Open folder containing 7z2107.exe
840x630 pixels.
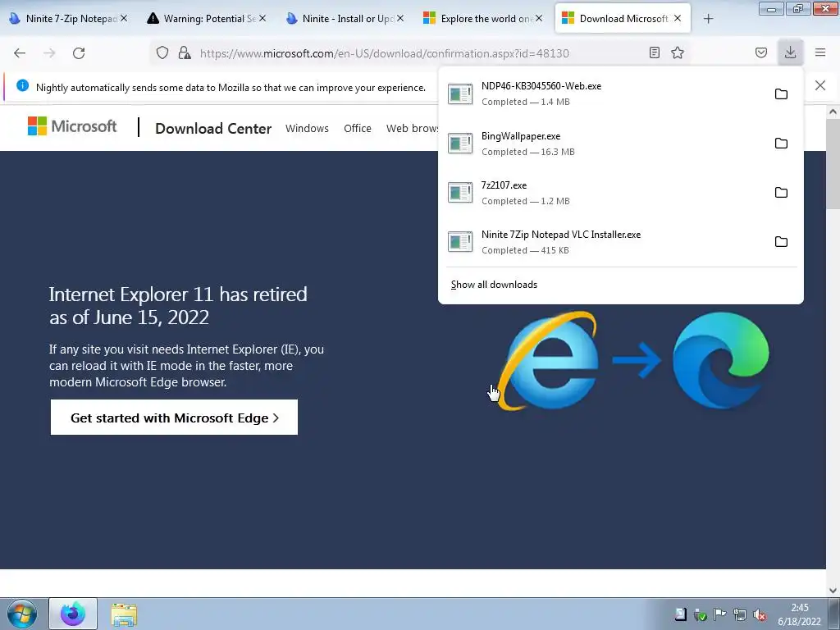[781, 192]
